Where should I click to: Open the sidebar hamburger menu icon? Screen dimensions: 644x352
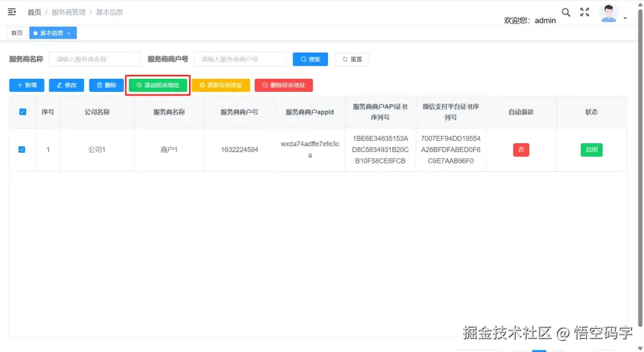12,11
